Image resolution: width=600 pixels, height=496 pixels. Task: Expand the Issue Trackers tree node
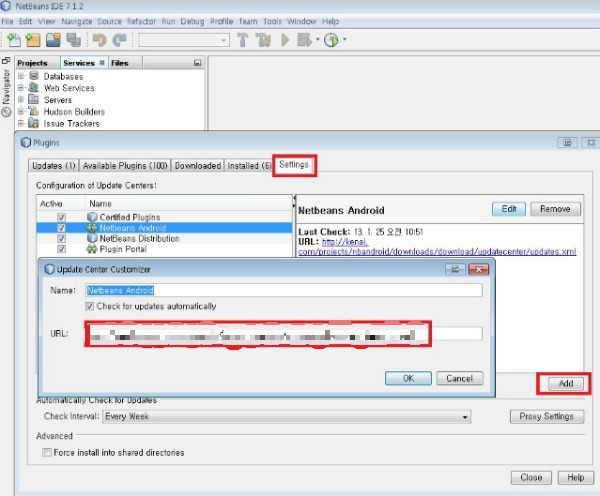[x=21, y=123]
